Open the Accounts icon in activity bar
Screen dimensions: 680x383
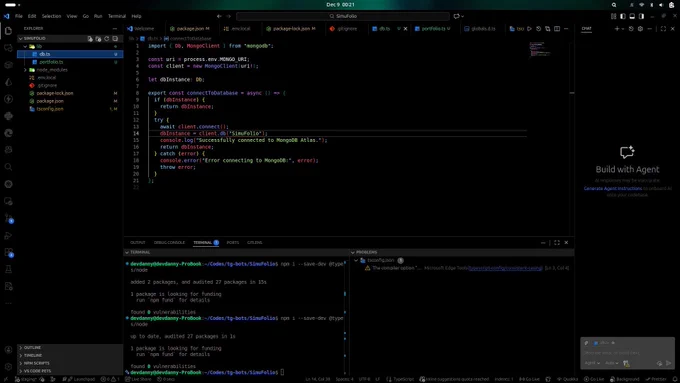tap(8, 350)
